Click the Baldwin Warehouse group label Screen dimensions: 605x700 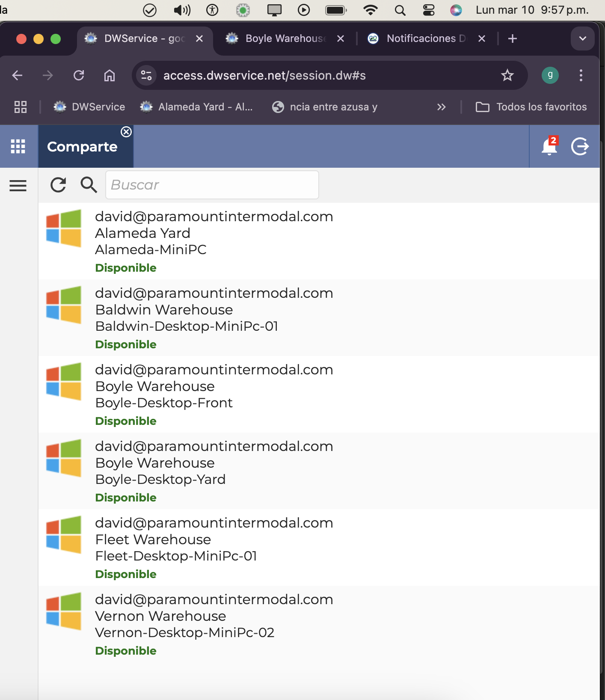164,310
